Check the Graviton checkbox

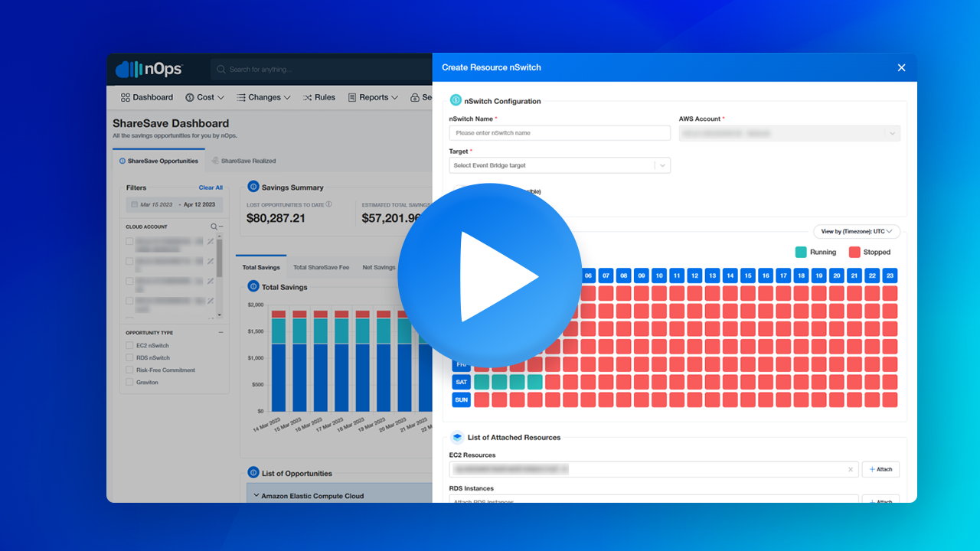coord(129,382)
